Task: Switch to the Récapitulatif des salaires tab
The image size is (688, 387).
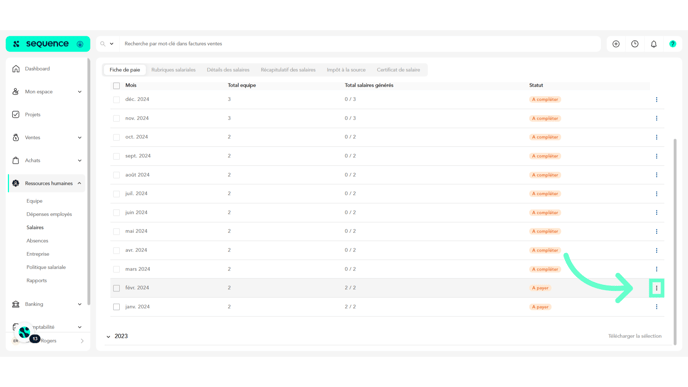Action: [x=288, y=70]
